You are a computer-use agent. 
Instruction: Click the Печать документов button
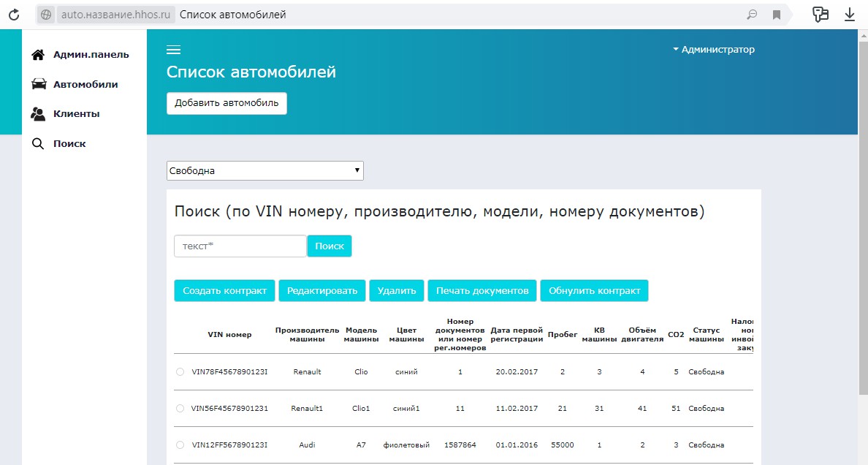pyautogui.click(x=482, y=290)
